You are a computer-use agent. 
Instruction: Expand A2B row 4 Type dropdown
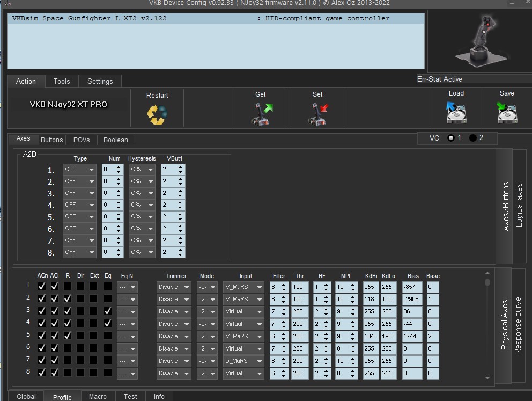79,205
